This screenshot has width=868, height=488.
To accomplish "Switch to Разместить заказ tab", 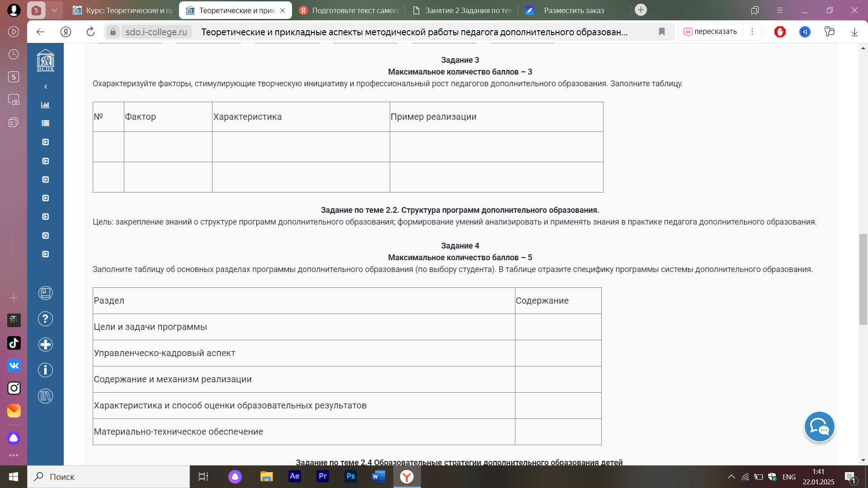I will (573, 10).
